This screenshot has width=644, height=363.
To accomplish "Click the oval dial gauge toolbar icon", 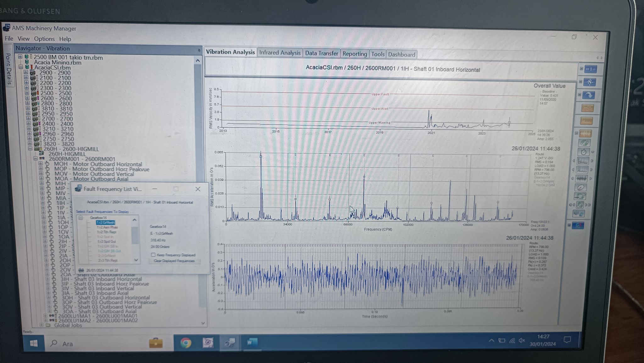I will click(x=580, y=188).
